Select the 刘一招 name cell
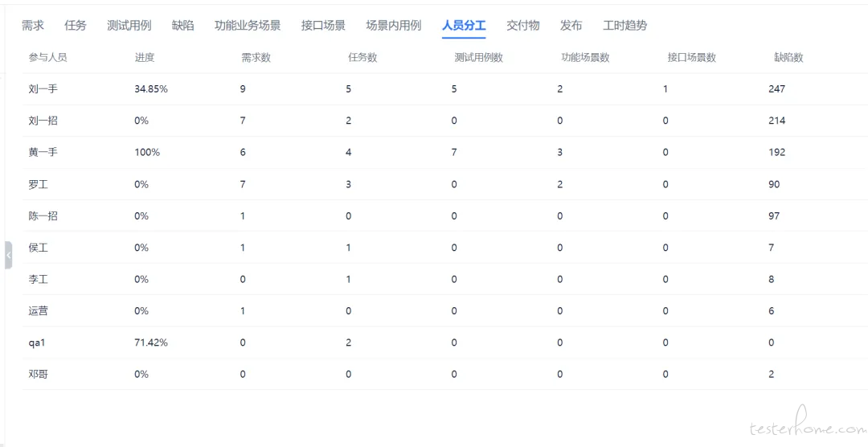 (43, 121)
